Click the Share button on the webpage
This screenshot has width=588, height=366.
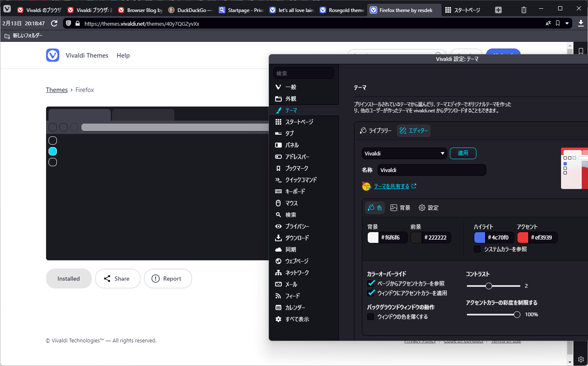coord(118,279)
